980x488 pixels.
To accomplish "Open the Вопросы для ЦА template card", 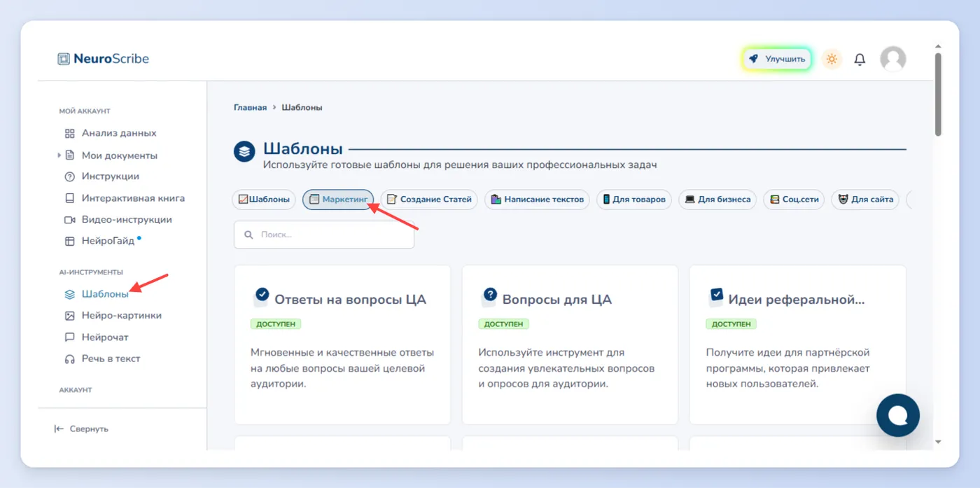I will point(570,344).
